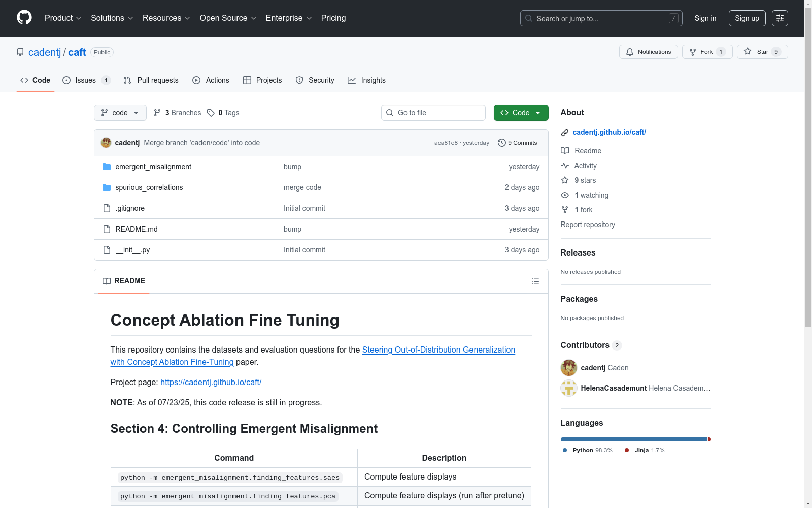Open the "Merge branch 'caden/code' into code" commit message
The image size is (812, 508).
click(x=202, y=143)
